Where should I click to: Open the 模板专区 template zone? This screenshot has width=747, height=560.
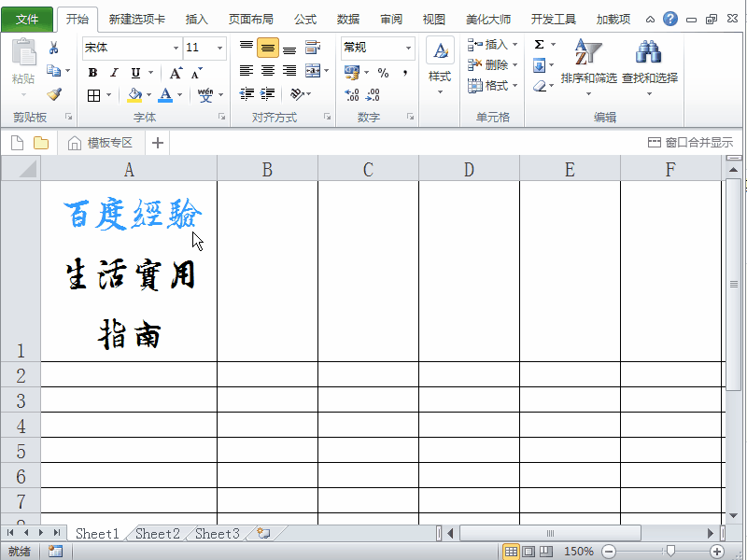pyautogui.click(x=100, y=143)
